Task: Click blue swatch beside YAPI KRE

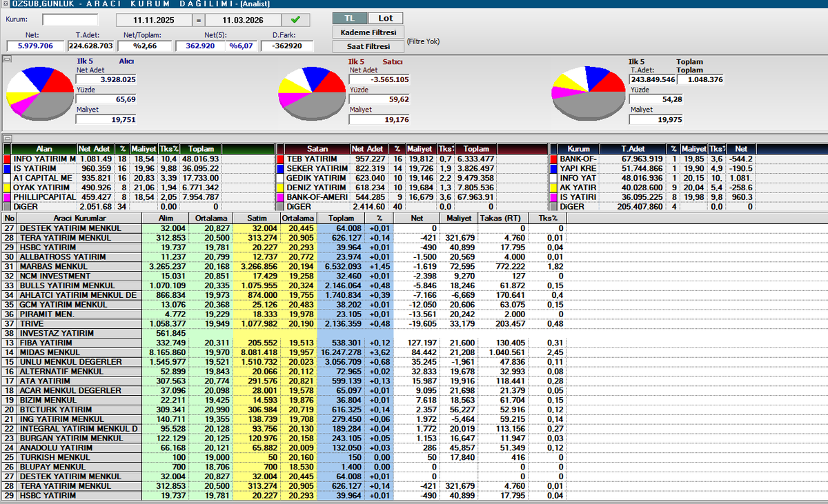Action: [554, 168]
